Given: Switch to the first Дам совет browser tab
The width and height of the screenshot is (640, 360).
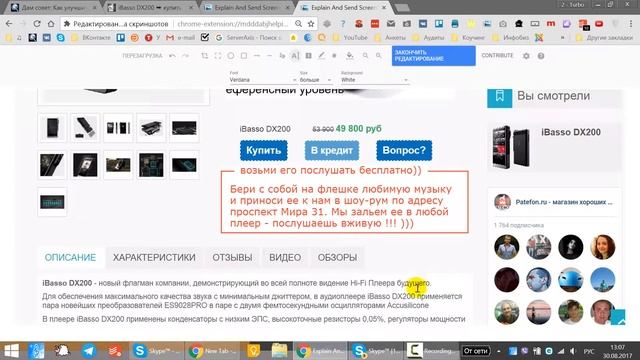Looking at the screenshot, I should click(x=53, y=7).
